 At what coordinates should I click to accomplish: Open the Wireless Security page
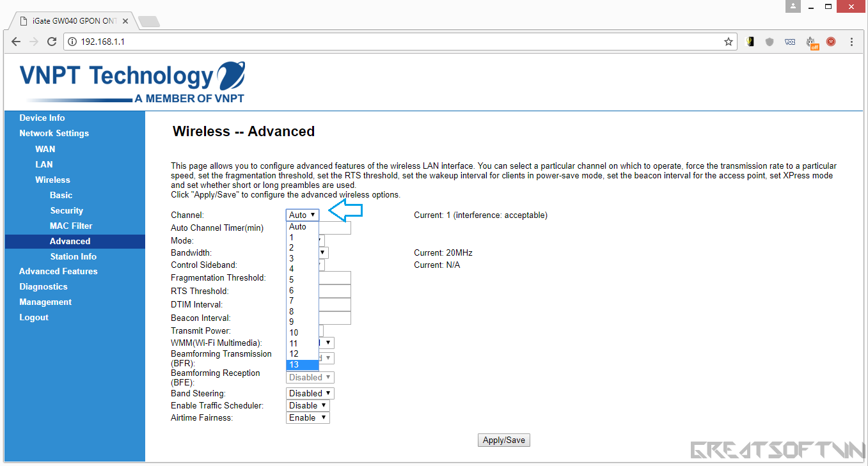coord(67,210)
